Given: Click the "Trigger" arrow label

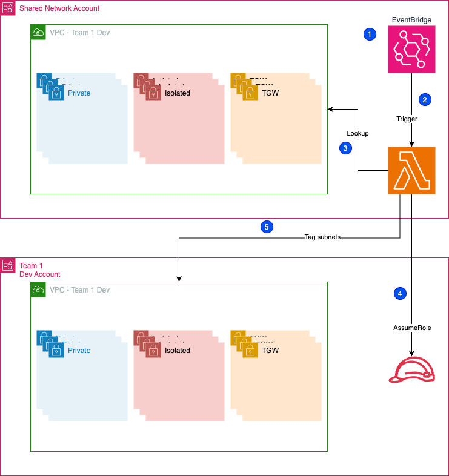Looking at the screenshot, I should coord(407,119).
